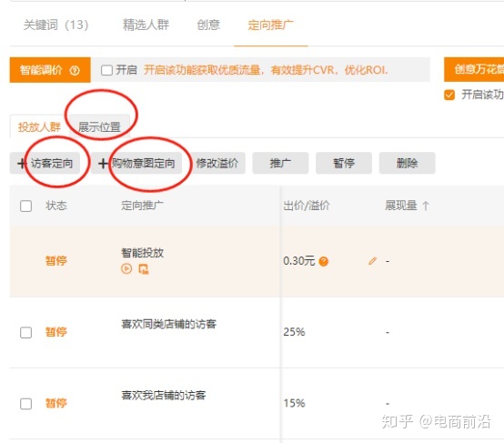
Task: Click the 智能投放 row title
Action: [143, 253]
